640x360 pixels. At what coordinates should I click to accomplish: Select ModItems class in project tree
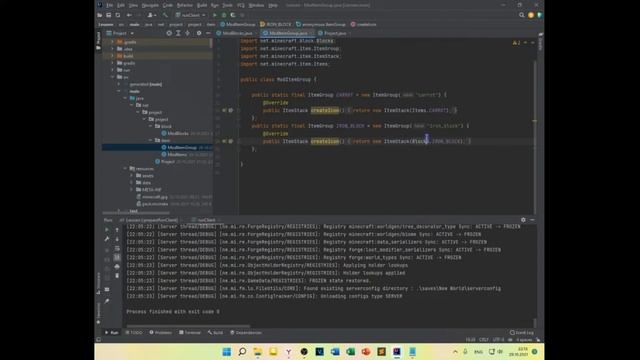click(x=177, y=154)
